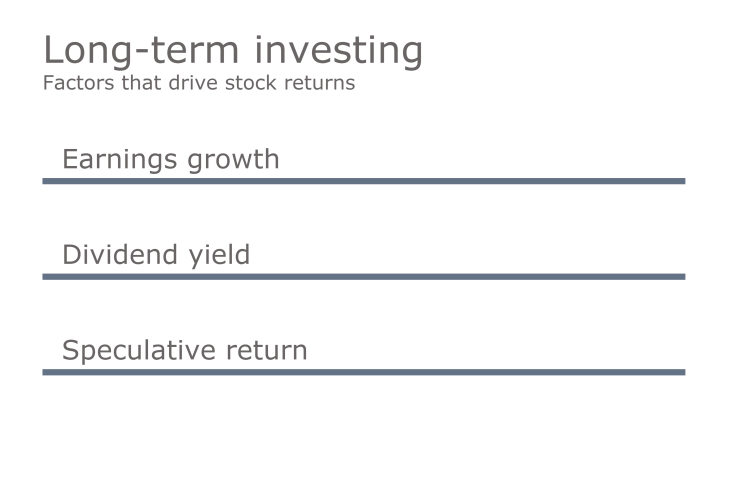
Task: Click the 'Long-term investing' slide title
Action: click(x=233, y=50)
